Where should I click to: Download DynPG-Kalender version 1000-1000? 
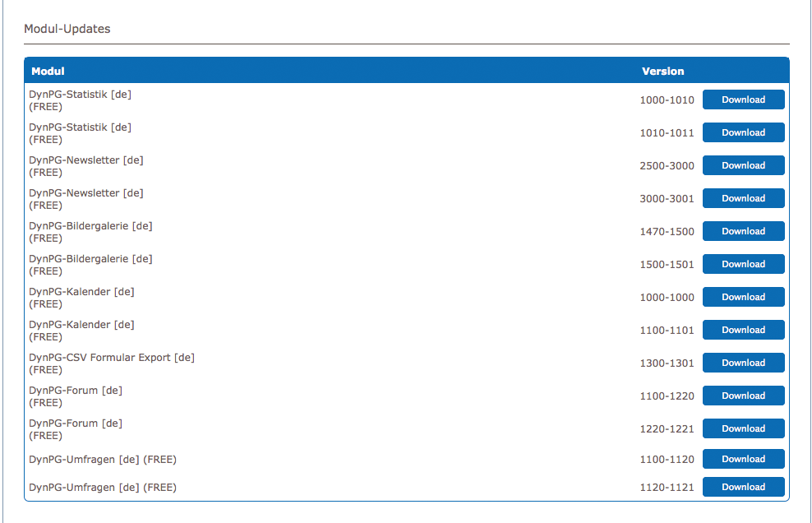743,297
